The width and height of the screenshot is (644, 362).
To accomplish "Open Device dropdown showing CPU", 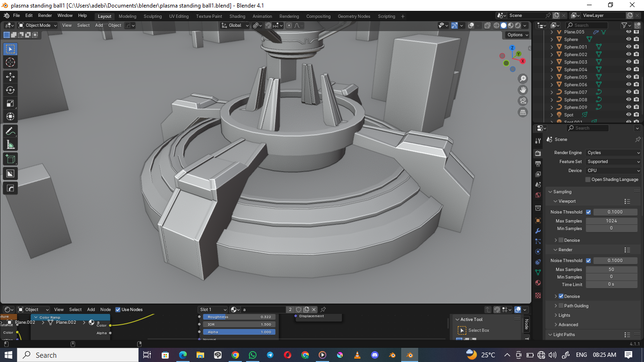I will click(x=613, y=171).
